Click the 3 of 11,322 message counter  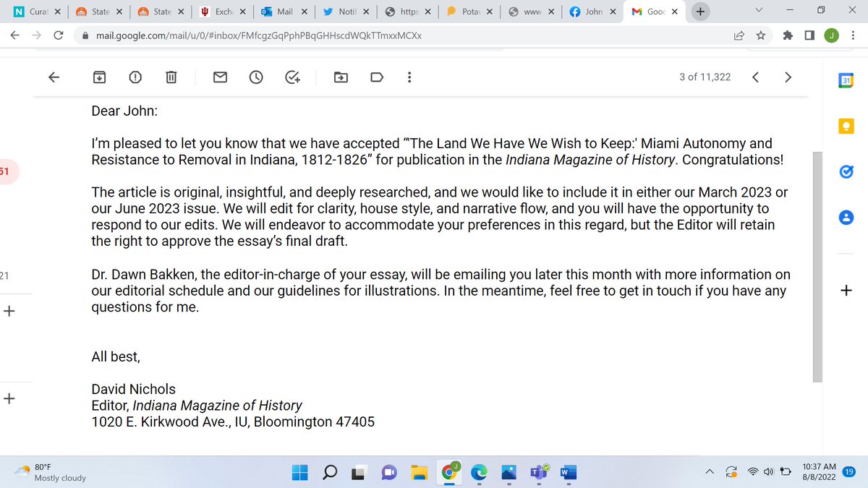tap(705, 77)
